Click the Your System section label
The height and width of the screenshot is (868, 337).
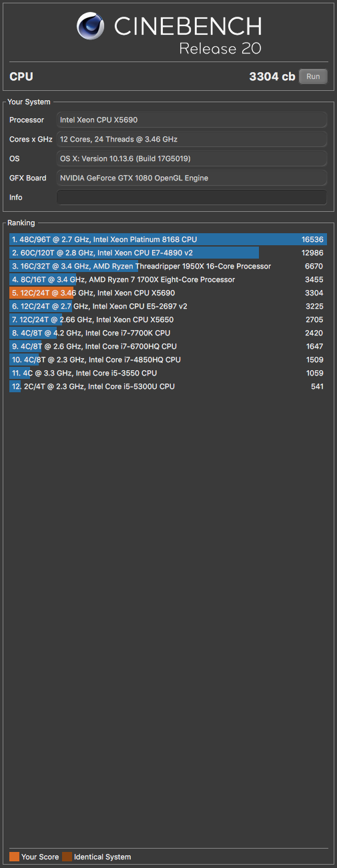pos(28,102)
